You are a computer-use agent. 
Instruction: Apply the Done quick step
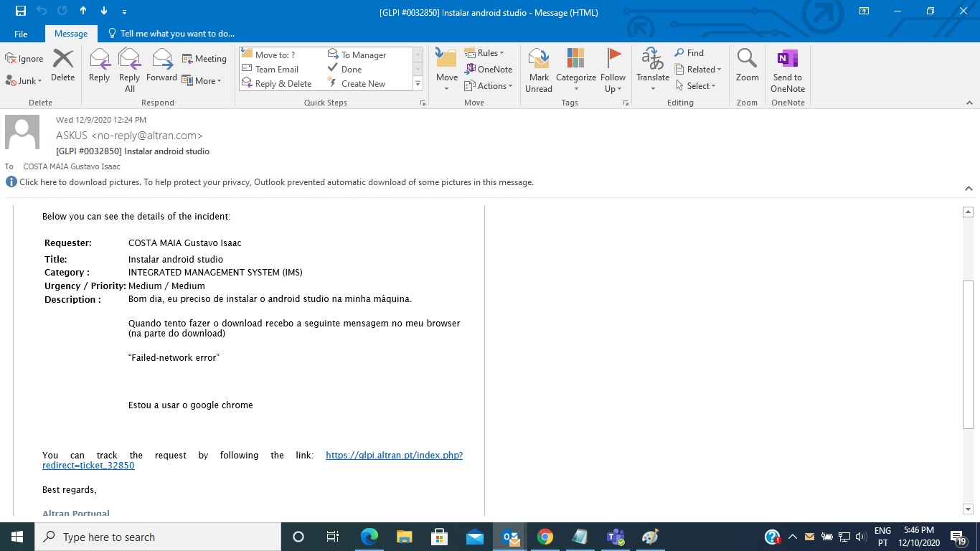point(344,70)
